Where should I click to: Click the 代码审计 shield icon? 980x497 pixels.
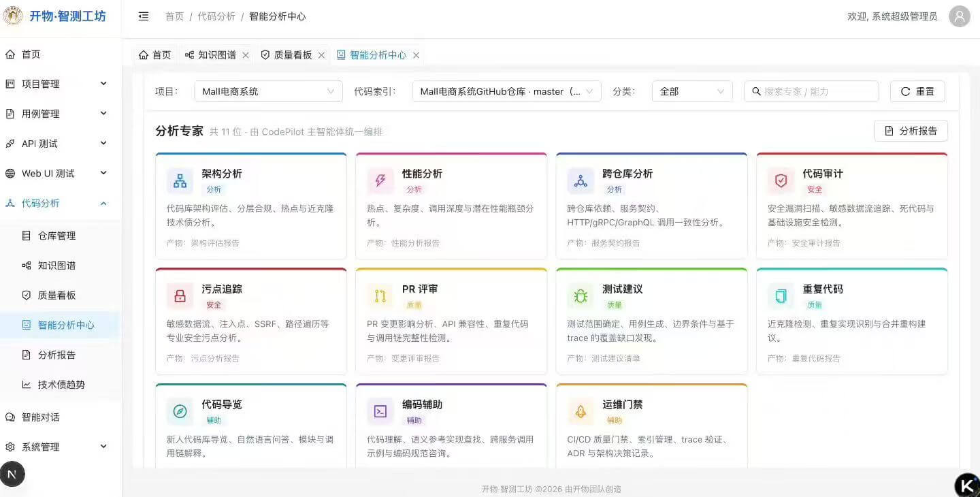click(x=781, y=180)
